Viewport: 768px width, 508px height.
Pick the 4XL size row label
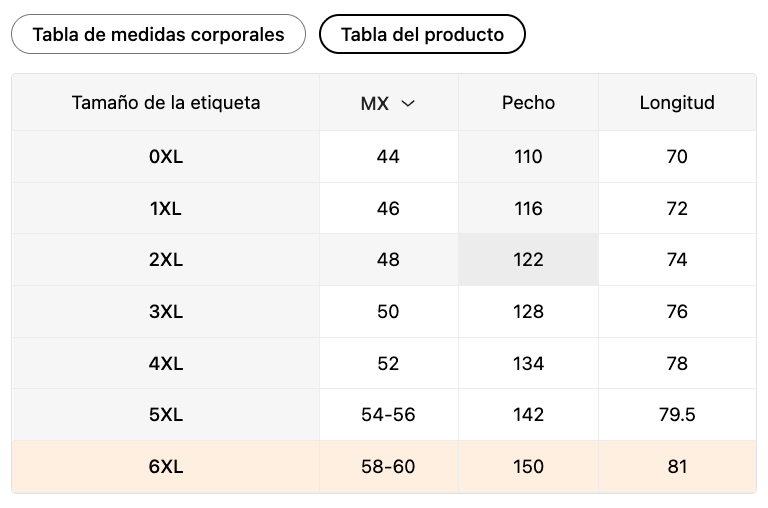[166, 363]
